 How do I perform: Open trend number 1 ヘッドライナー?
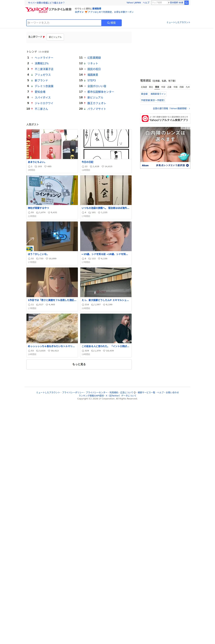[x=44, y=58]
